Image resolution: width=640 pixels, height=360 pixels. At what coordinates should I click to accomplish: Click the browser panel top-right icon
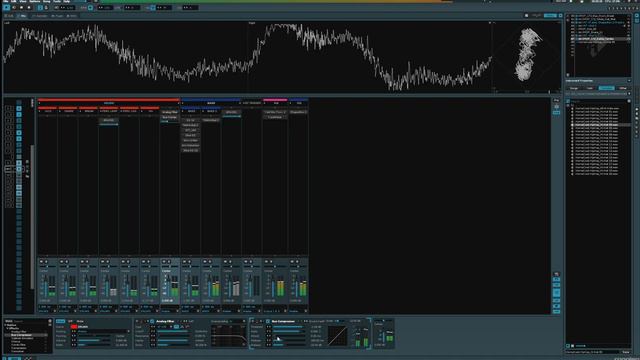[629, 101]
